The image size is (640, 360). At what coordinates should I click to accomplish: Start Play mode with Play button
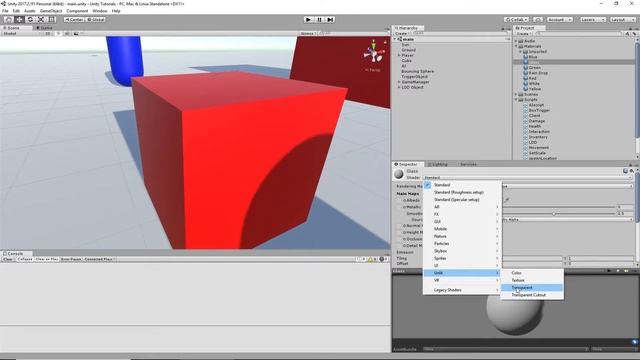pos(309,19)
